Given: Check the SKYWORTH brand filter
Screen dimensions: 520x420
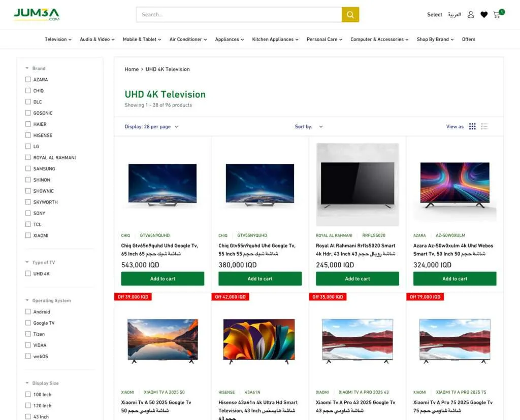Looking at the screenshot, I should (28, 202).
